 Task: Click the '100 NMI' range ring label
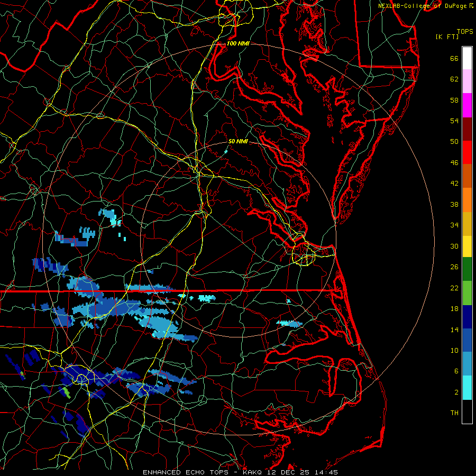tap(238, 43)
